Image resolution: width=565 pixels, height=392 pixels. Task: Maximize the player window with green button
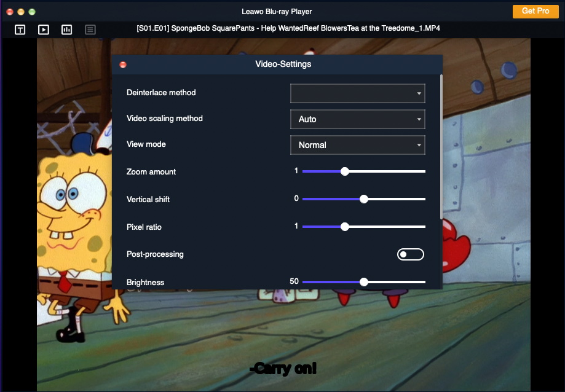32,12
